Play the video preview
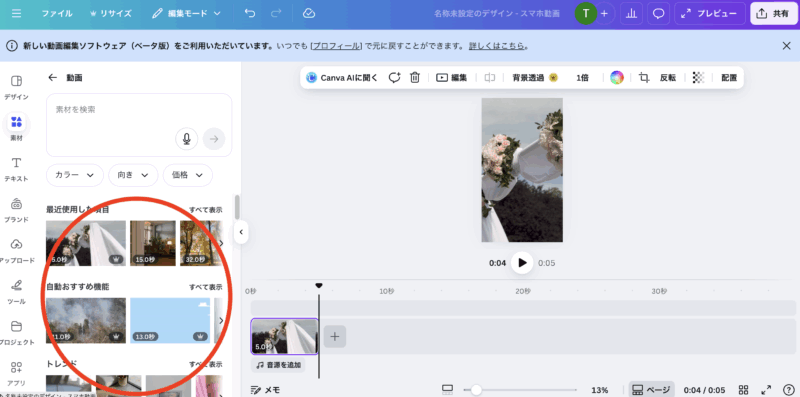The image size is (800, 397). coord(522,263)
